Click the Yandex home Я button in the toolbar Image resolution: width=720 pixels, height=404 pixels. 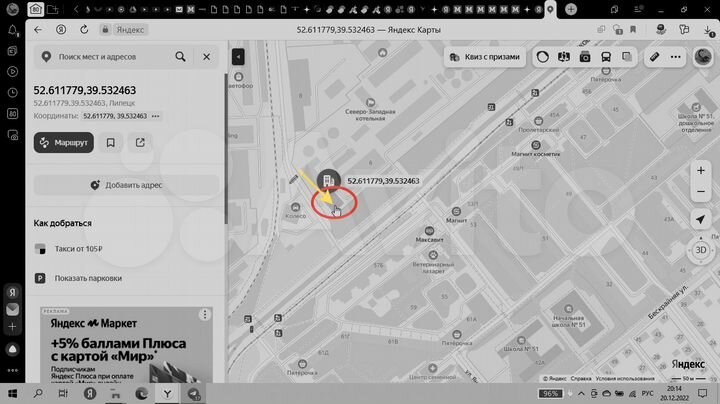pyautogui.click(x=61, y=30)
